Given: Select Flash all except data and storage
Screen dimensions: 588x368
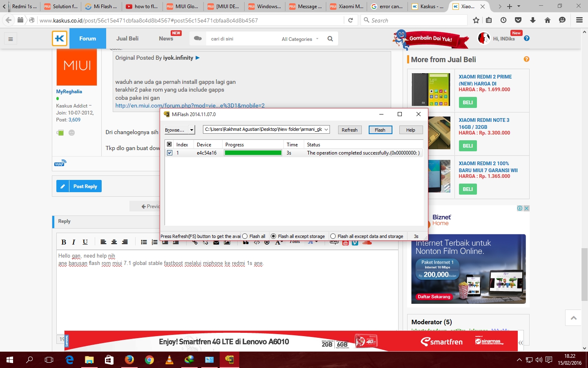Looking at the screenshot, I should (333, 236).
